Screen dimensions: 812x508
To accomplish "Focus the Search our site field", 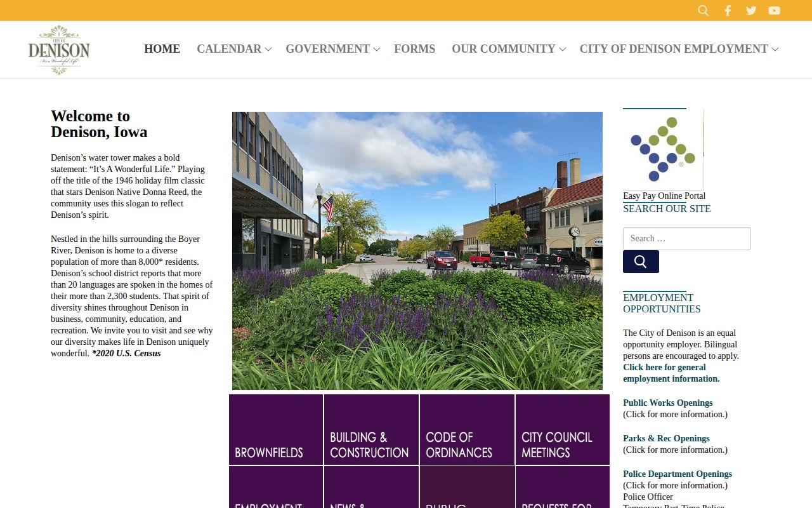I will coord(687,239).
